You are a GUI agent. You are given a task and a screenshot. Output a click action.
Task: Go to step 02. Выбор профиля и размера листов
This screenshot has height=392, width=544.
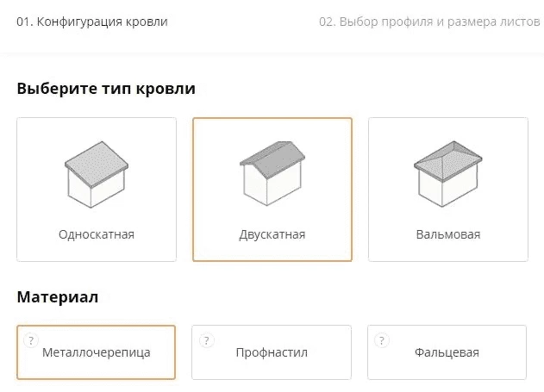pos(429,22)
